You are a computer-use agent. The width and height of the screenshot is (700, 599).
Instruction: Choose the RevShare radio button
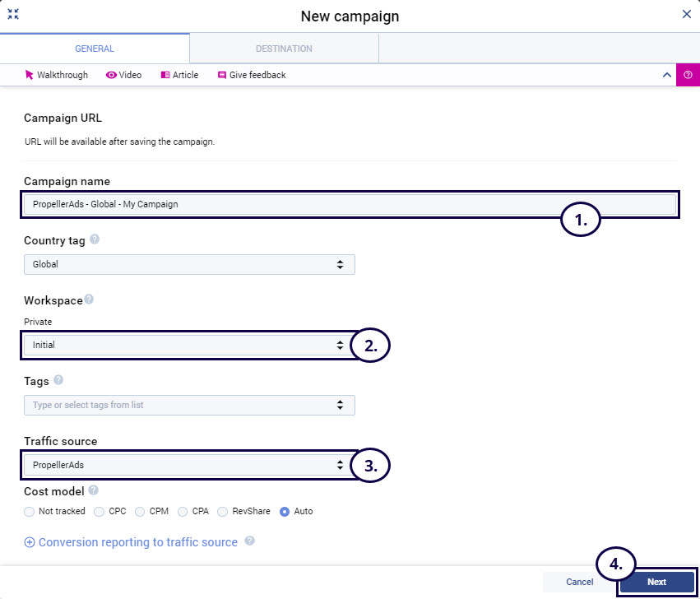[x=222, y=511]
